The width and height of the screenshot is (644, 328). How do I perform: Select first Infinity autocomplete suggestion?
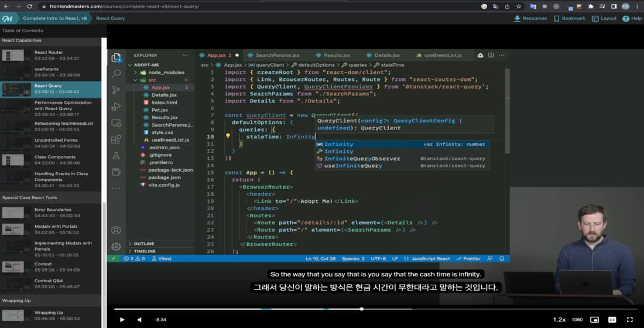403,144
